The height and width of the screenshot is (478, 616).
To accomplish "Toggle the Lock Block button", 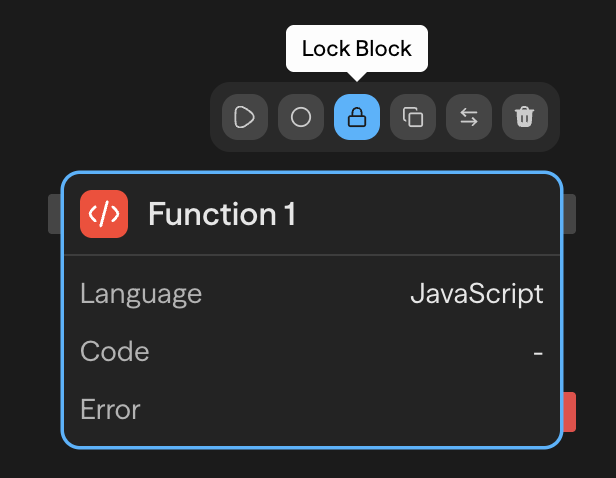I will [x=357, y=117].
